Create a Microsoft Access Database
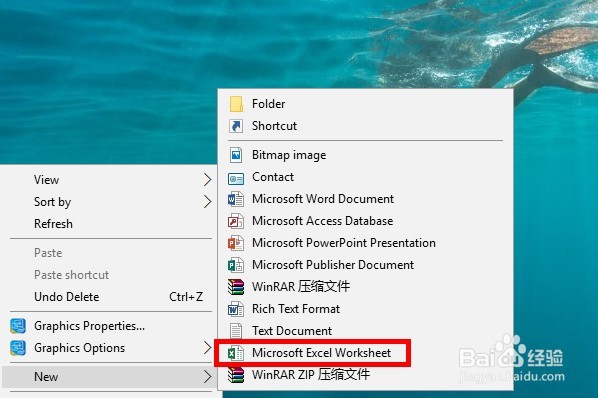598x398 pixels. (x=365, y=221)
